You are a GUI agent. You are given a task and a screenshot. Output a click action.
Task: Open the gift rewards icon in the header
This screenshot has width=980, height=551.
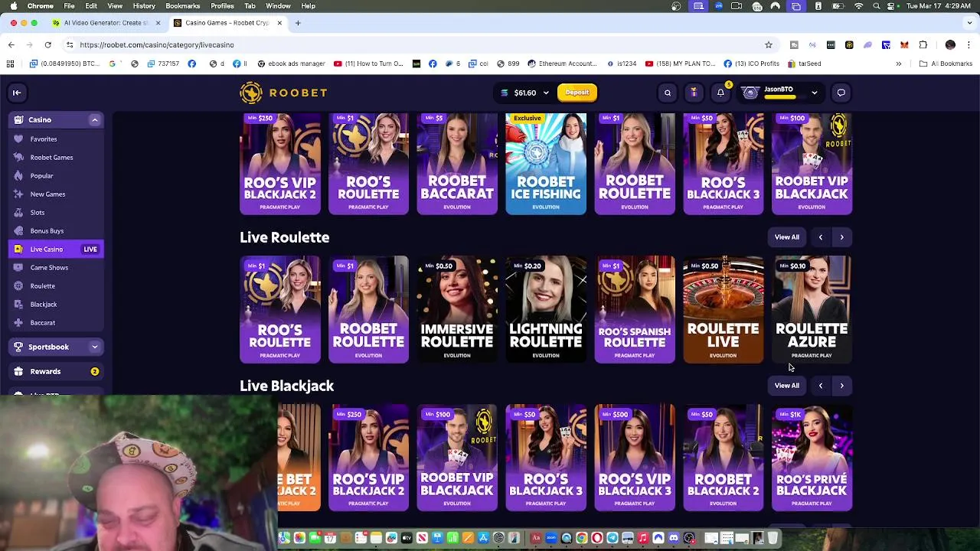point(694,93)
